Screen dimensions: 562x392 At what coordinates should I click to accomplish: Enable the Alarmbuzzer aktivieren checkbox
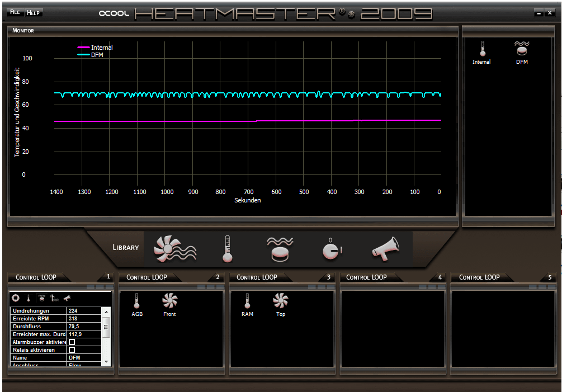[x=72, y=342]
